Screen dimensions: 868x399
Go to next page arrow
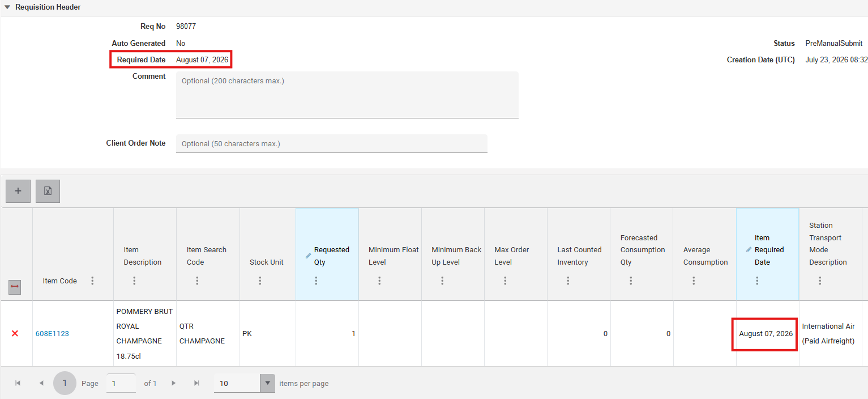click(x=174, y=383)
